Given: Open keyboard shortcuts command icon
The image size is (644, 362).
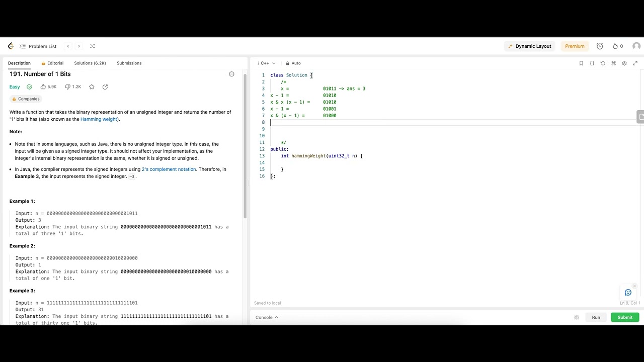Looking at the screenshot, I should coord(613,63).
